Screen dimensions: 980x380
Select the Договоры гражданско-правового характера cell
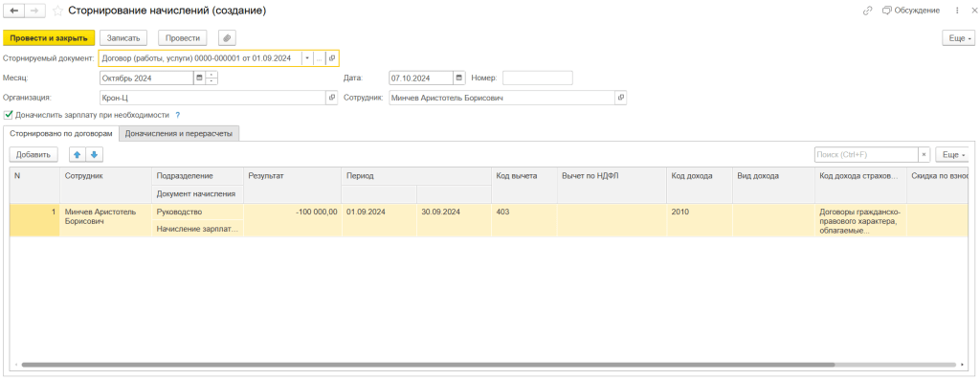coord(860,220)
